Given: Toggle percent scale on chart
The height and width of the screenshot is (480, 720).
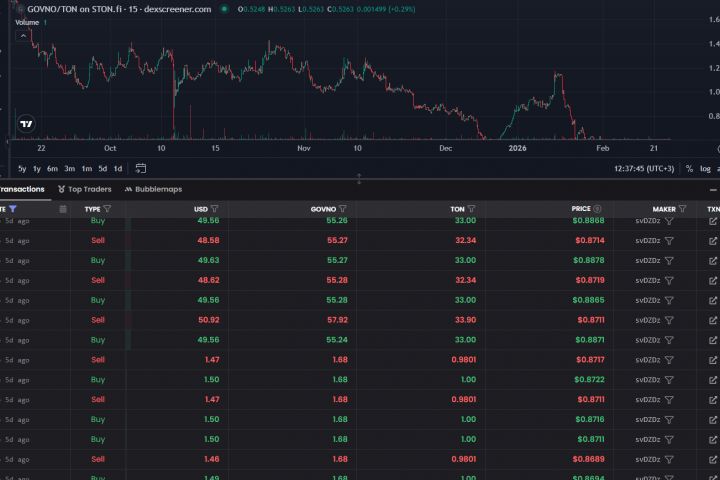Looking at the screenshot, I should coord(690,168).
